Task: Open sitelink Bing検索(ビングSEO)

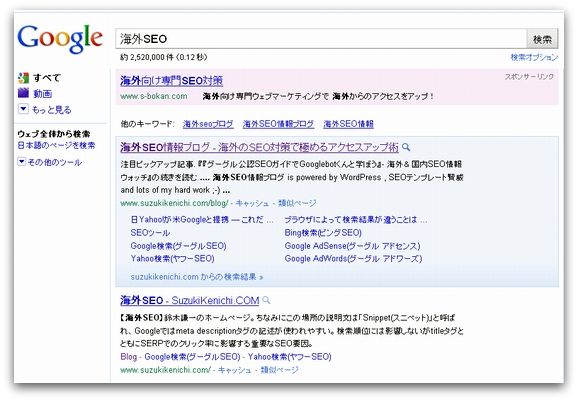Action: [x=323, y=233]
